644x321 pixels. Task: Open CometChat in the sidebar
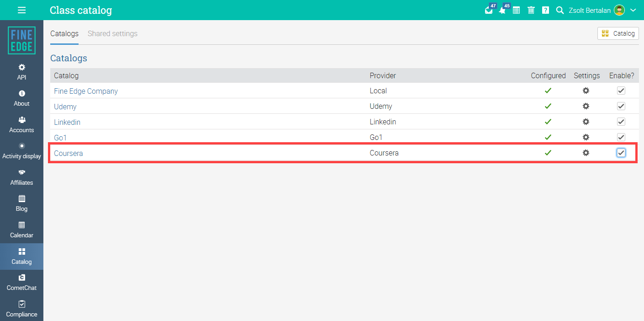coord(21,283)
